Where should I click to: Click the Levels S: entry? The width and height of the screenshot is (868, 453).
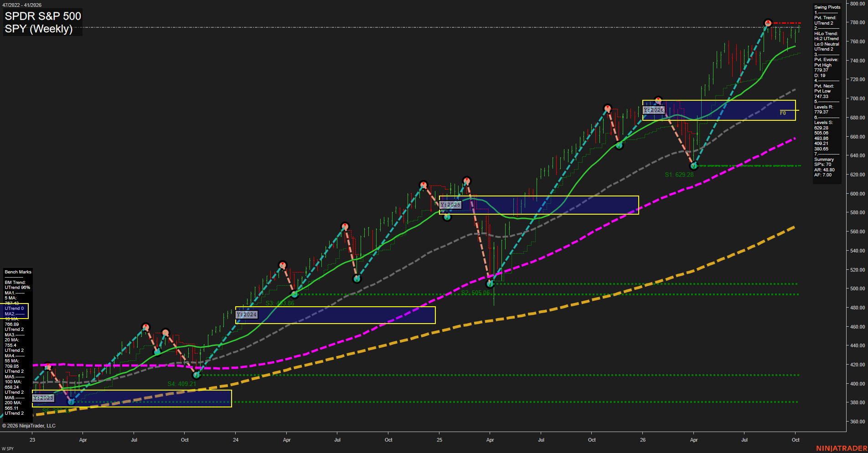pyautogui.click(x=823, y=123)
